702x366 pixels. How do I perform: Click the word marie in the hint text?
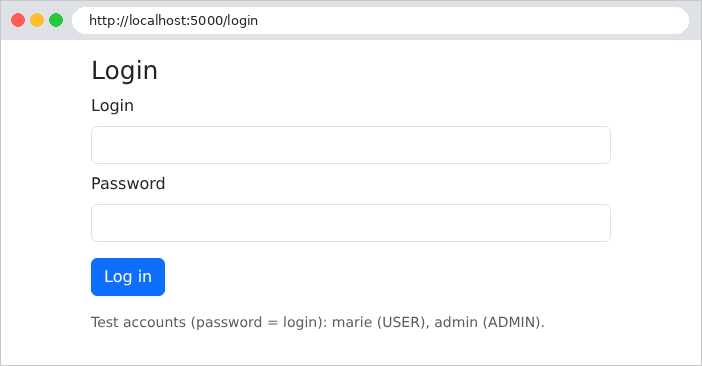(352, 322)
